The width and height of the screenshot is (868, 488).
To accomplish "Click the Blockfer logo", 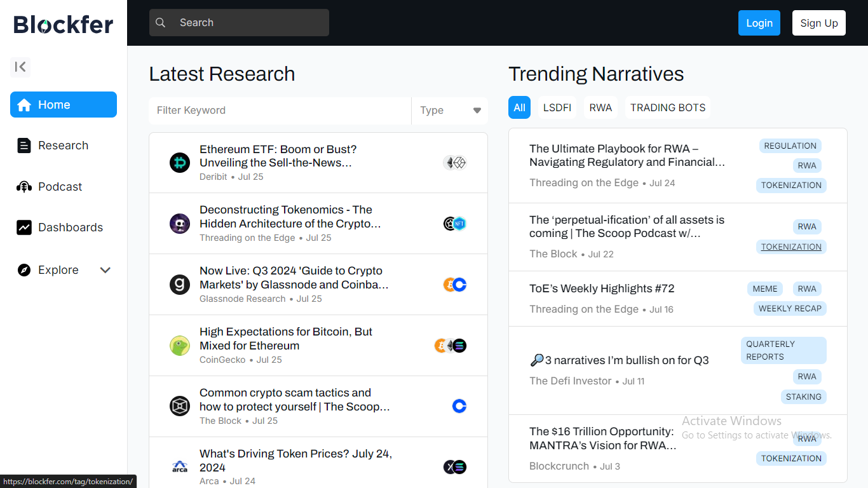I will [x=64, y=24].
